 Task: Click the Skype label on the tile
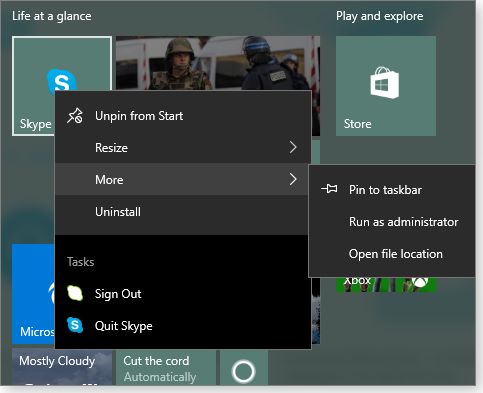[35, 124]
